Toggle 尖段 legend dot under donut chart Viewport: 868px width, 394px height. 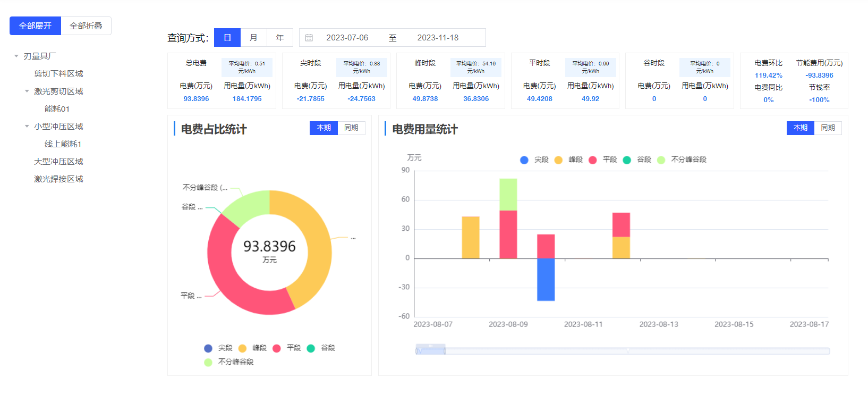[x=208, y=348]
